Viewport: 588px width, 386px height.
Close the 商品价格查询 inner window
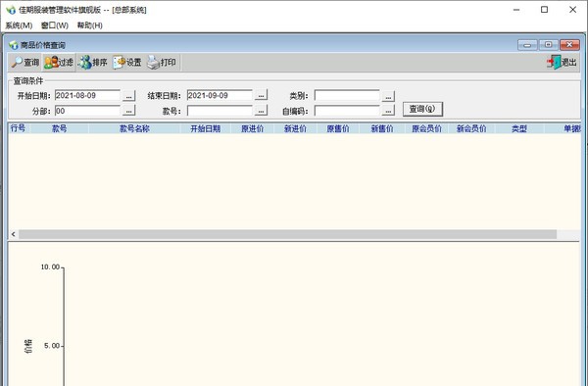(x=569, y=45)
